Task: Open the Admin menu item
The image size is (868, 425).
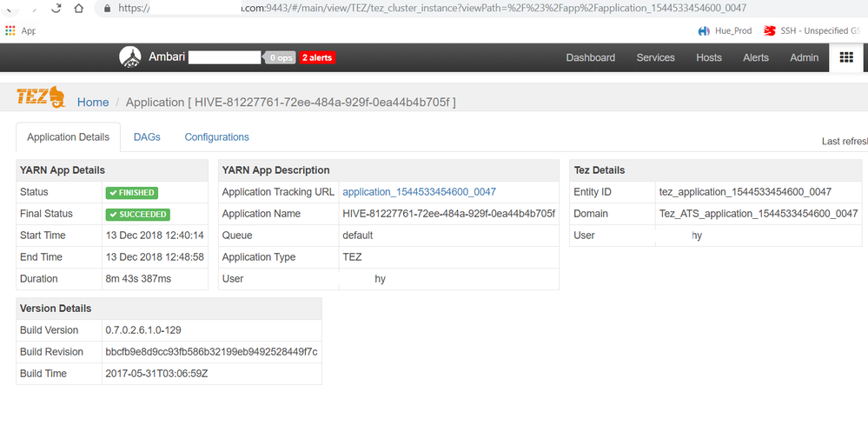Action: tap(804, 57)
